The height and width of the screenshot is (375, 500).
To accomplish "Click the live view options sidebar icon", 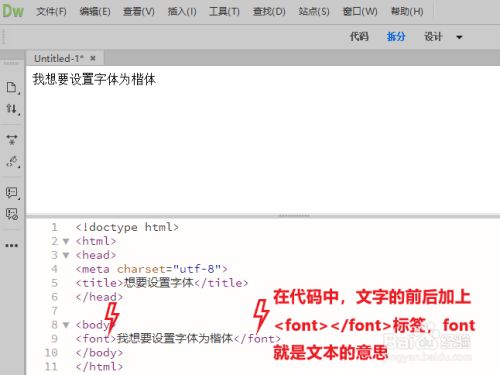I will click(12, 140).
